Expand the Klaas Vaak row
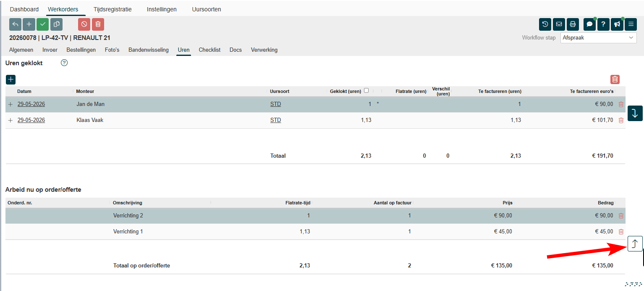Viewport: 644px width, 291px height. (x=10, y=120)
